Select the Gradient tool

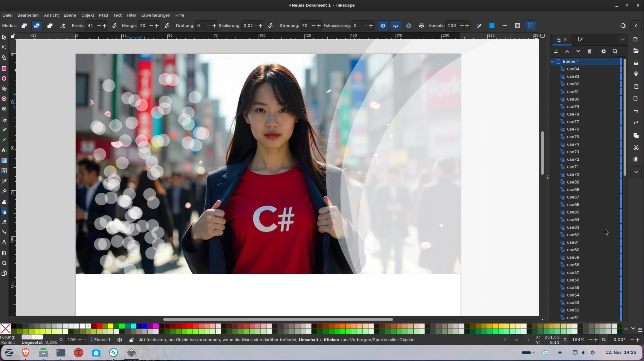pos(4,161)
